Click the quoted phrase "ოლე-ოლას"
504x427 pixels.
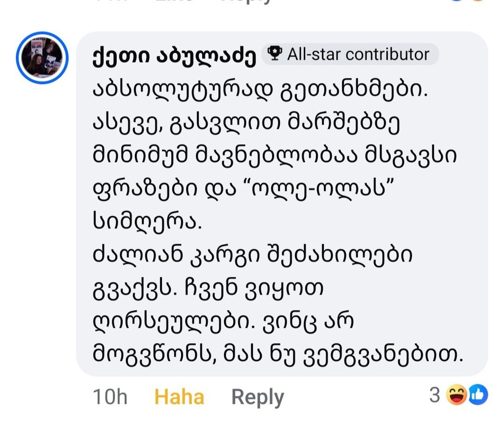click(322, 189)
